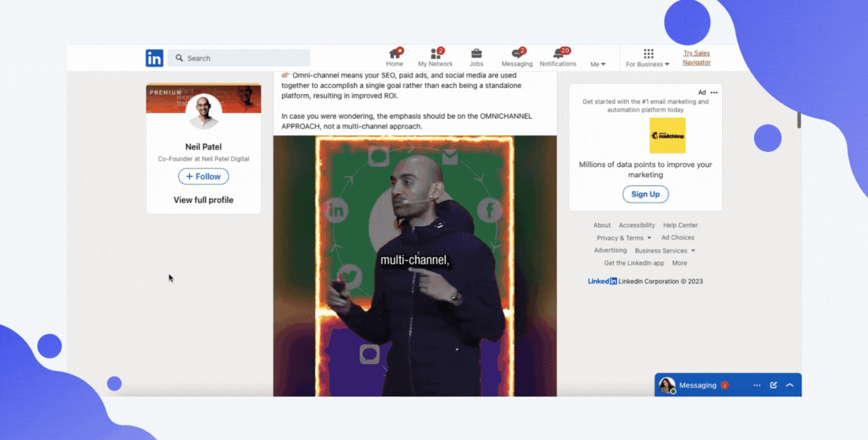Click Get the LinkedIn app link
The width and height of the screenshot is (868, 440).
pos(634,263)
